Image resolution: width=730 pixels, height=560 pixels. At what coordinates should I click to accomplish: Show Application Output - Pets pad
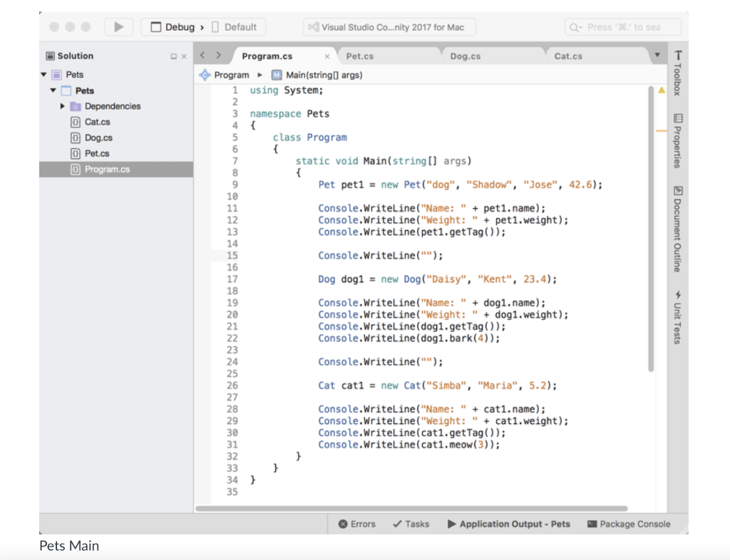pos(509,524)
